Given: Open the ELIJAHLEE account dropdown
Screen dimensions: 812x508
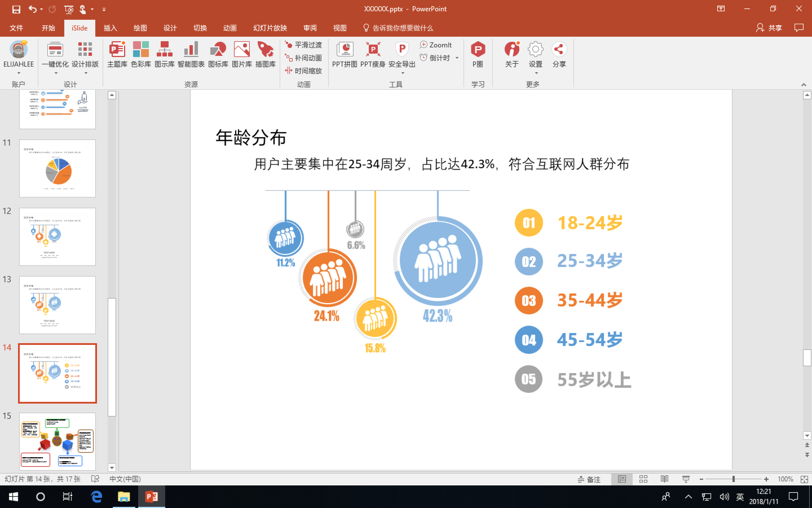Looking at the screenshot, I should tap(18, 73).
